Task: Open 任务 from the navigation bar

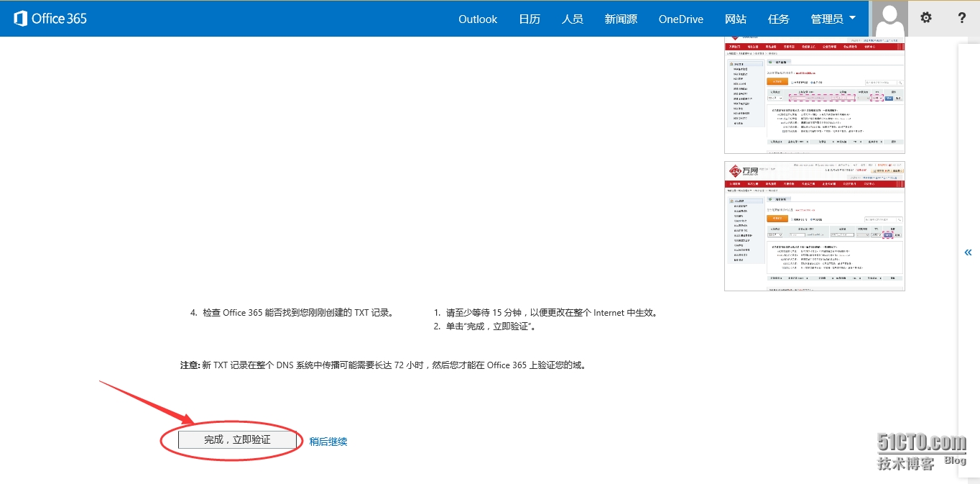Action: [x=778, y=19]
